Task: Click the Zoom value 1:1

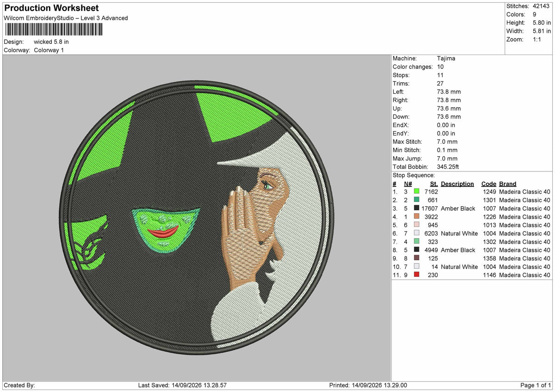Action: (538, 39)
